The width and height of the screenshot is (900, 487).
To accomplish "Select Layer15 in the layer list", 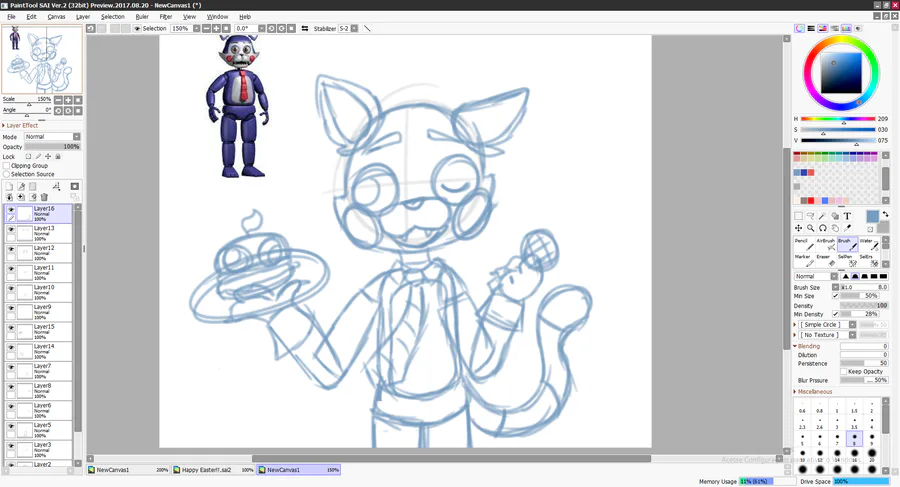I will [x=38, y=331].
